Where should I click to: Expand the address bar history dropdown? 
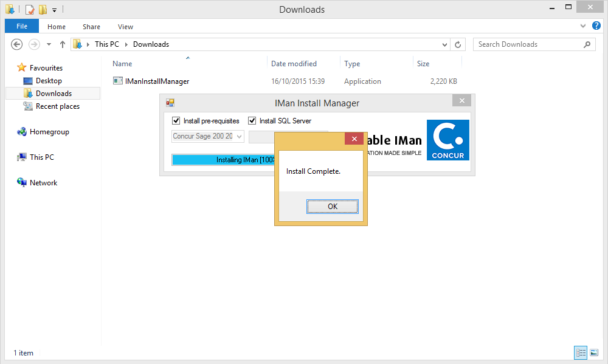(x=445, y=44)
